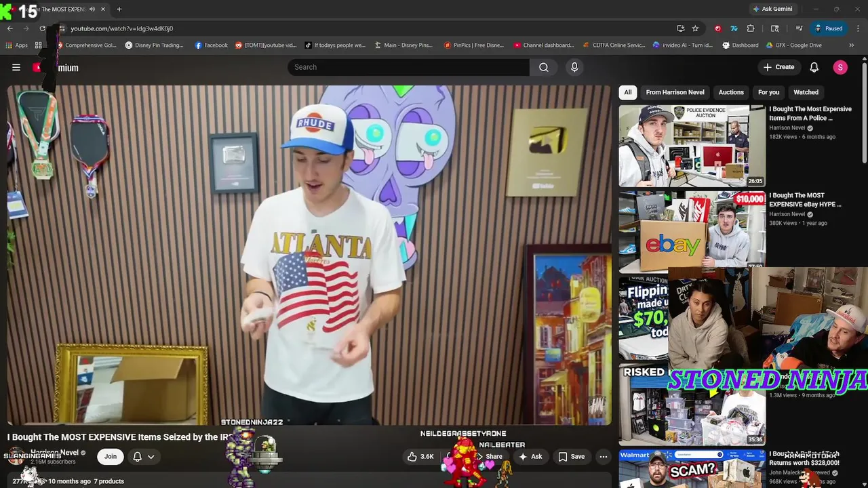Viewport: 868px width, 488px height.
Task: Open the invideo AI bookmark
Action: point(683,45)
